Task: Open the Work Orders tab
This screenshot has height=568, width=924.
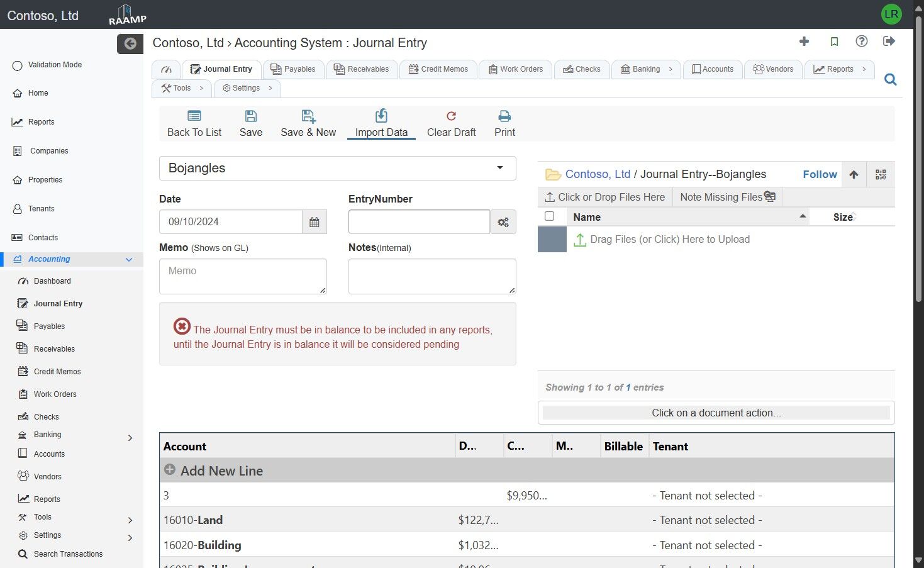Action: tap(515, 69)
